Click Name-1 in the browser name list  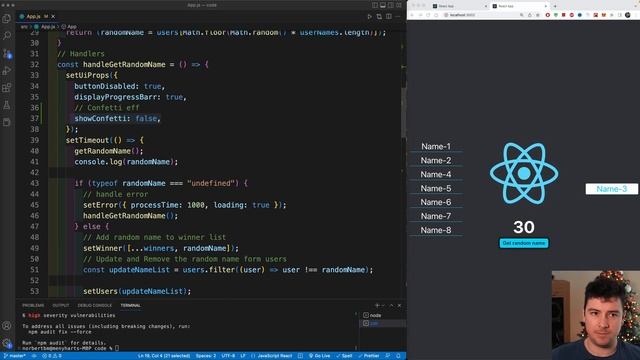pos(436,147)
